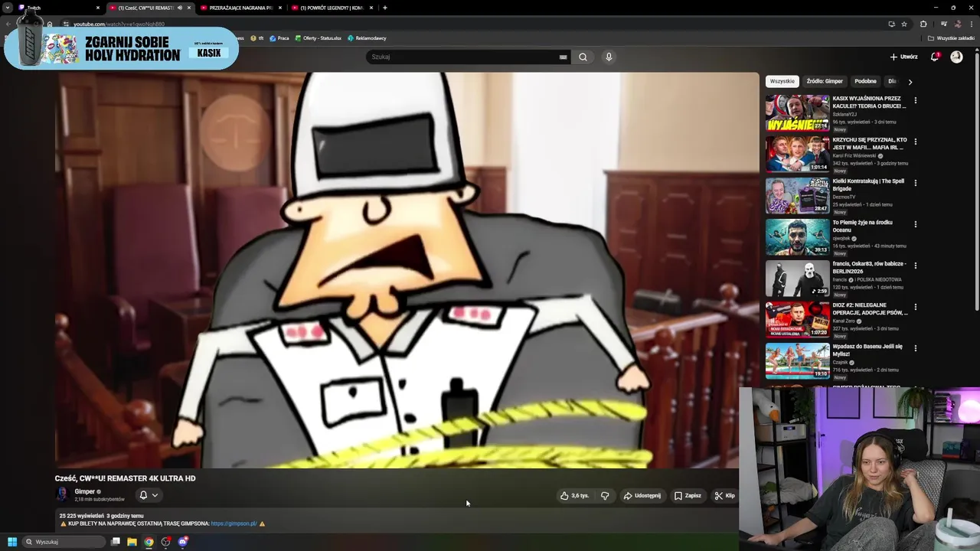Open the 'Reklamodawcy' bookmark
This screenshot has width=980, height=551.
[x=367, y=38]
